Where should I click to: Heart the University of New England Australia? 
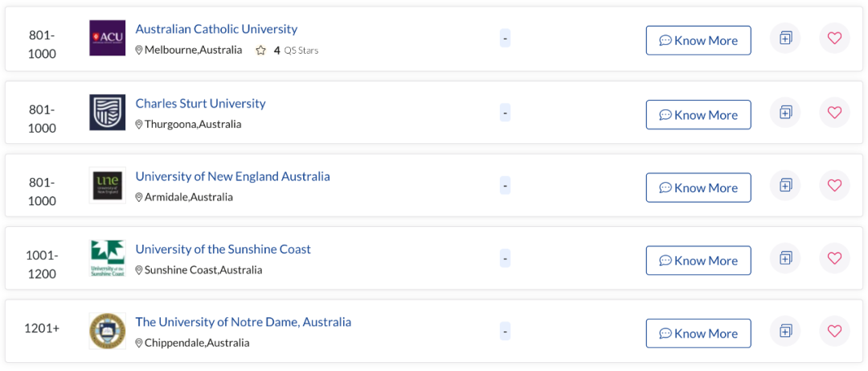click(834, 185)
